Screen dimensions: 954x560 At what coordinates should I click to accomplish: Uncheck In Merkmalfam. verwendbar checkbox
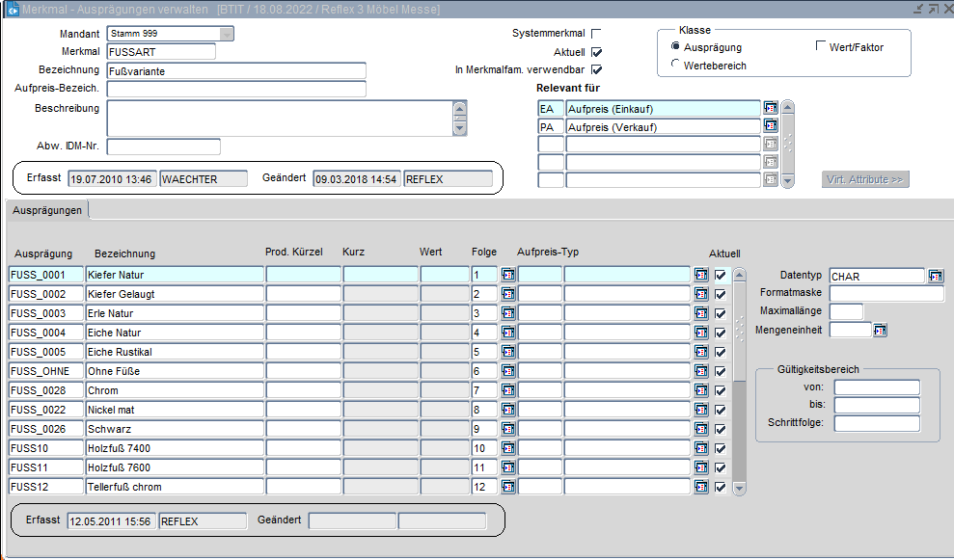tap(596, 69)
